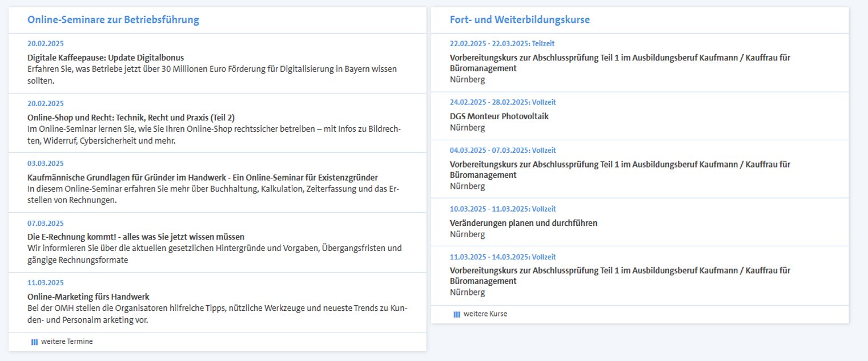Click date 11.03.2025 in seminar list
The width and height of the screenshot is (868, 361).
pyautogui.click(x=46, y=283)
